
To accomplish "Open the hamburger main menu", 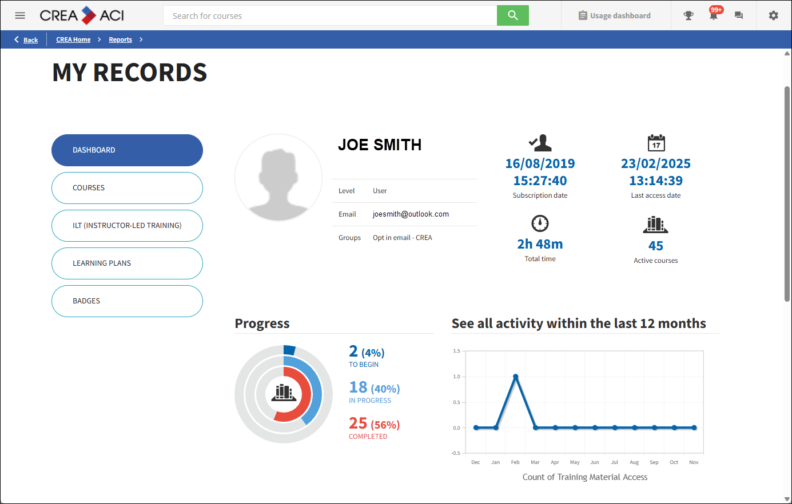I will (x=20, y=16).
